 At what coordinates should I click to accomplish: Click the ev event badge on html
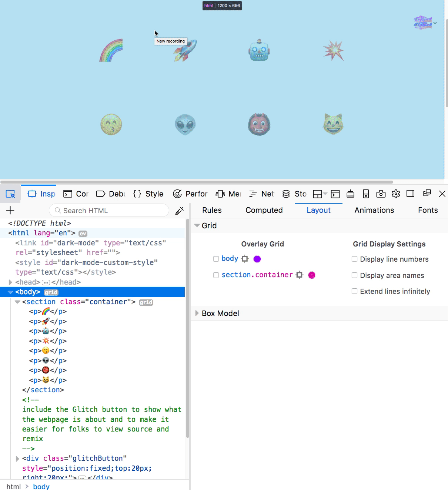point(83,234)
